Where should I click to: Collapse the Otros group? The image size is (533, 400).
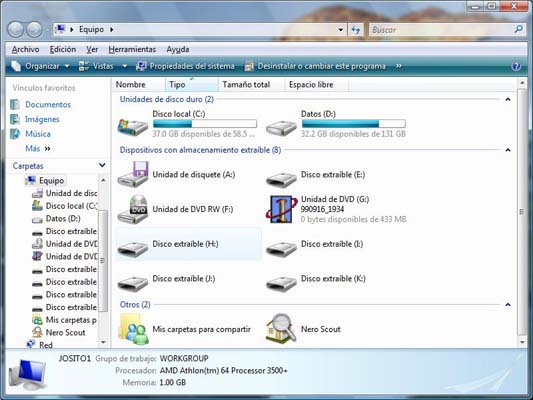point(508,305)
